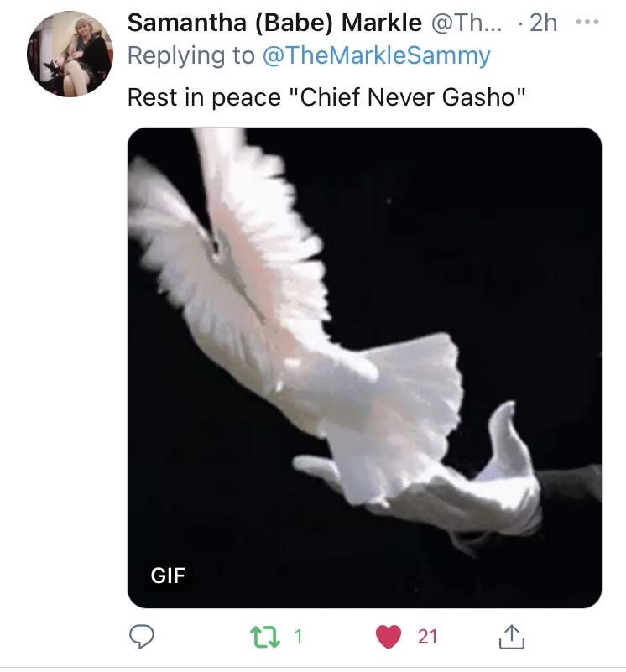Click the display name Samantha (Babe) Markle

tap(274, 23)
